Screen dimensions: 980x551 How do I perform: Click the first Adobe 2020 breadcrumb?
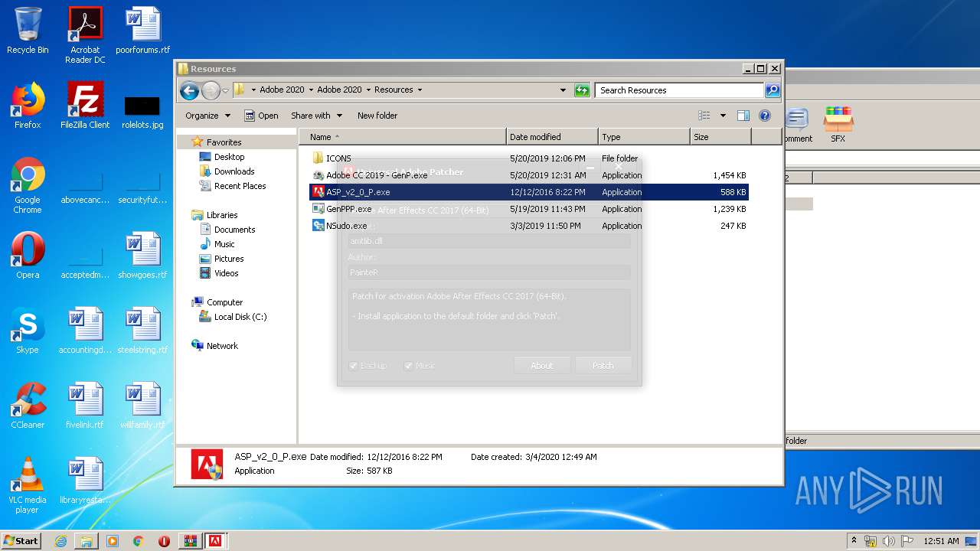pos(282,90)
